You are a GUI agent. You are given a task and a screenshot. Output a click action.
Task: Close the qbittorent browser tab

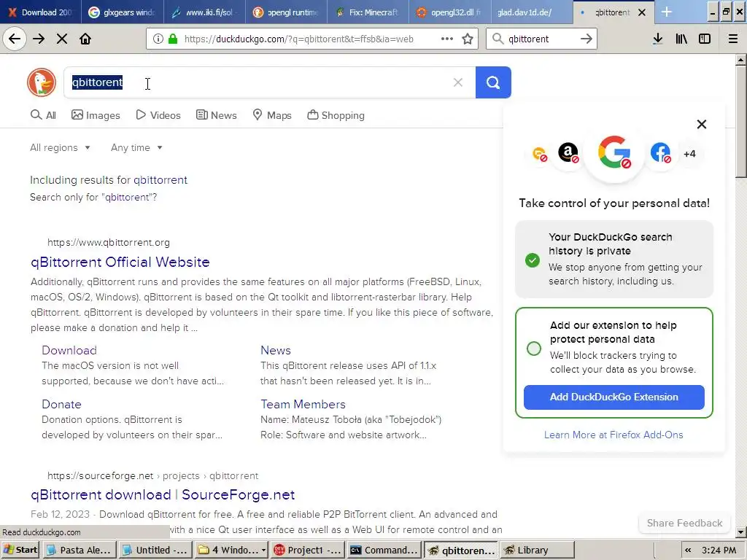point(642,12)
